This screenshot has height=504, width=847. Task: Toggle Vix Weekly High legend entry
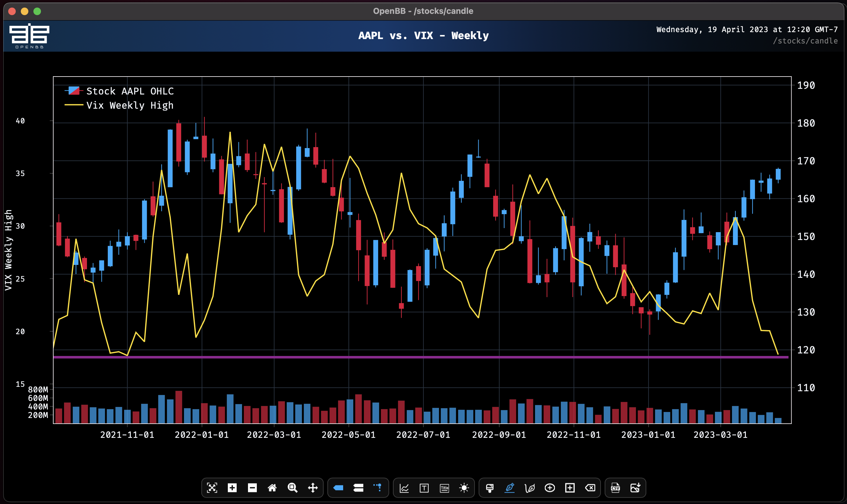(119, 105)
